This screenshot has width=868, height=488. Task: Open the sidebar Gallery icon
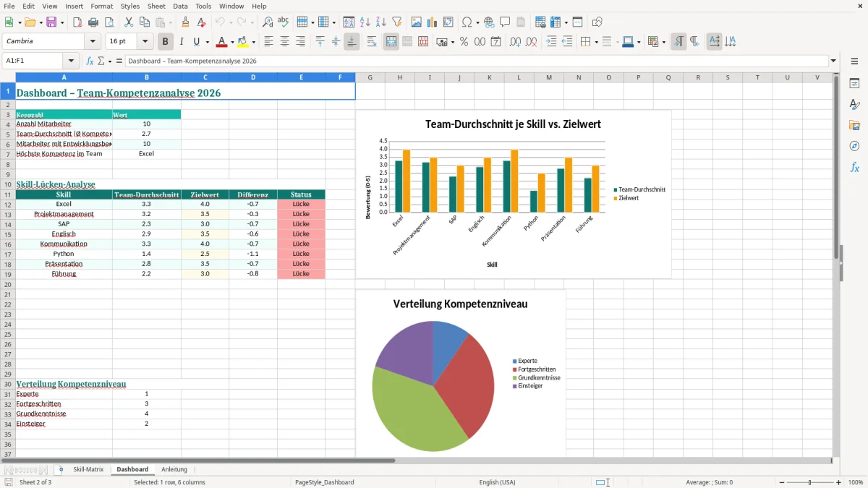(x=854, y=126)
